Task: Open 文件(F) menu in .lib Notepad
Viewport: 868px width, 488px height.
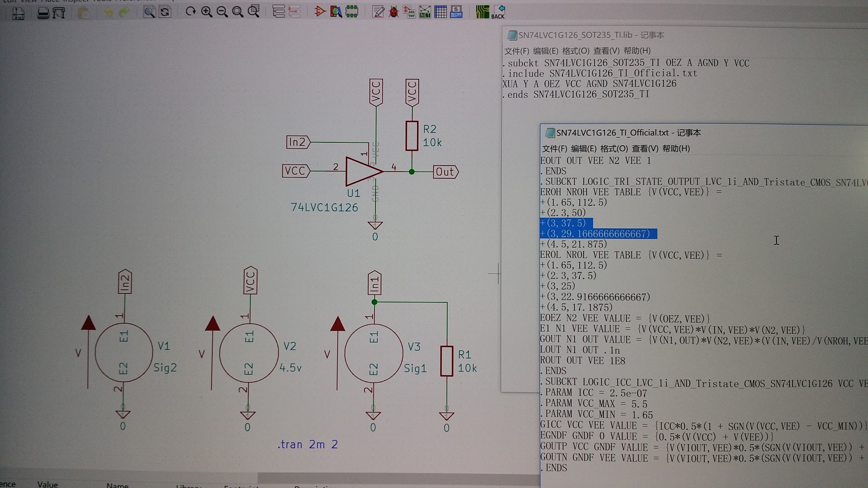Action: [517, 51]
